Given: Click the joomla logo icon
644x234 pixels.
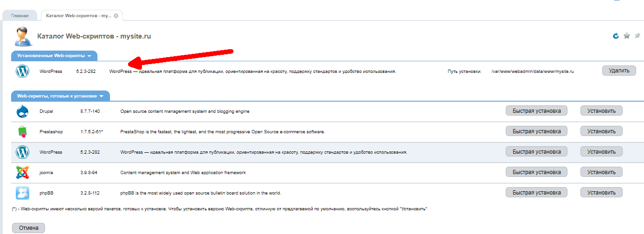Looking at the screenshot, I should pos(23,172).
